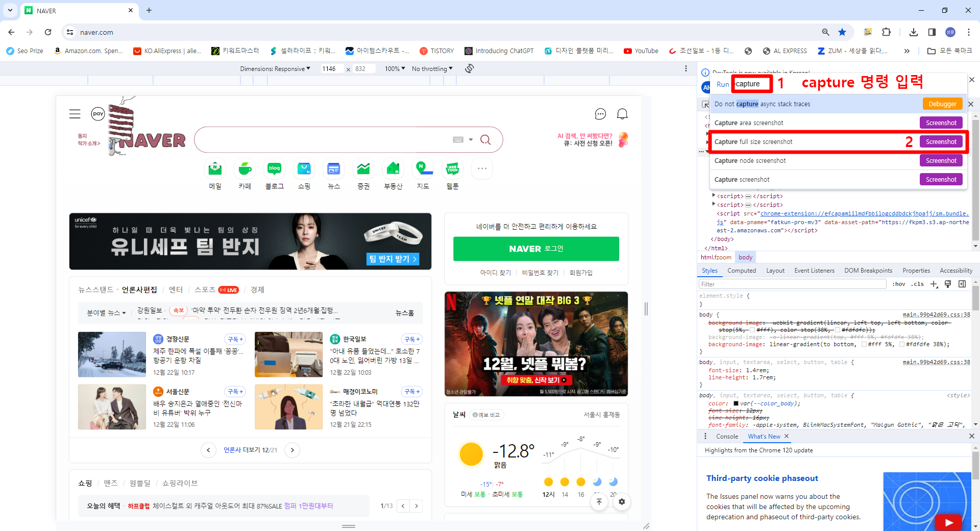Open the Naver on-screen keyboard icon
The width and height of the screenshot is (980, 531).
click(458, 140)
